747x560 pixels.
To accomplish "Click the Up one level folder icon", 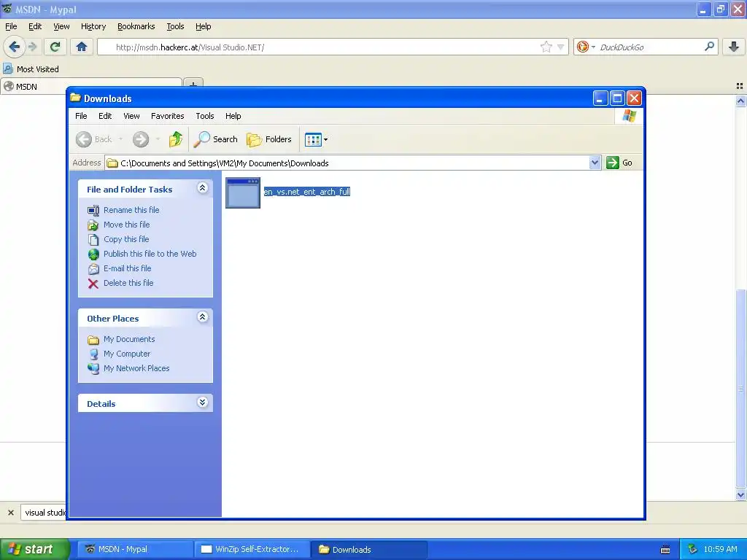I will pos(175,139).
